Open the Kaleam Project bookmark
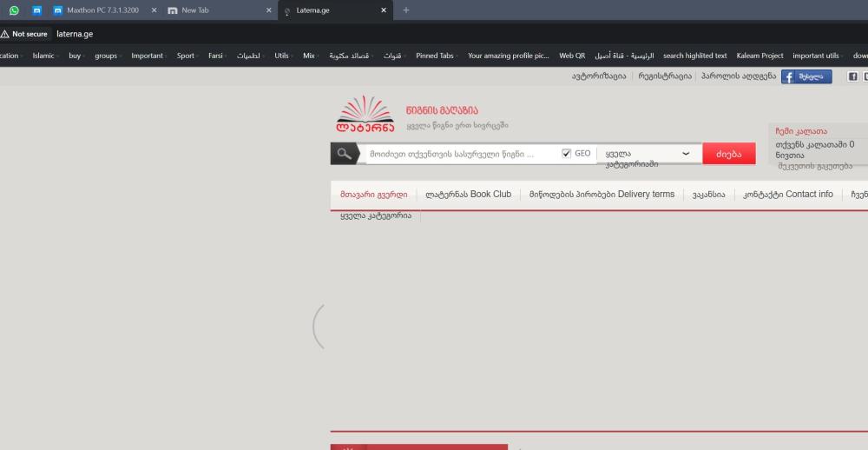Screen dimensions: 868x450 point(759,56)
